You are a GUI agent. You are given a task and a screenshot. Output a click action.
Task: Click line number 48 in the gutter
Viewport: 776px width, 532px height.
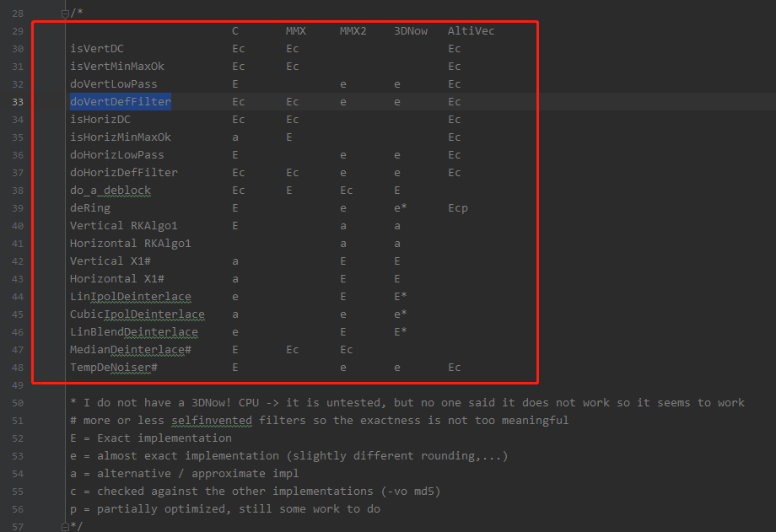(18, 368)
